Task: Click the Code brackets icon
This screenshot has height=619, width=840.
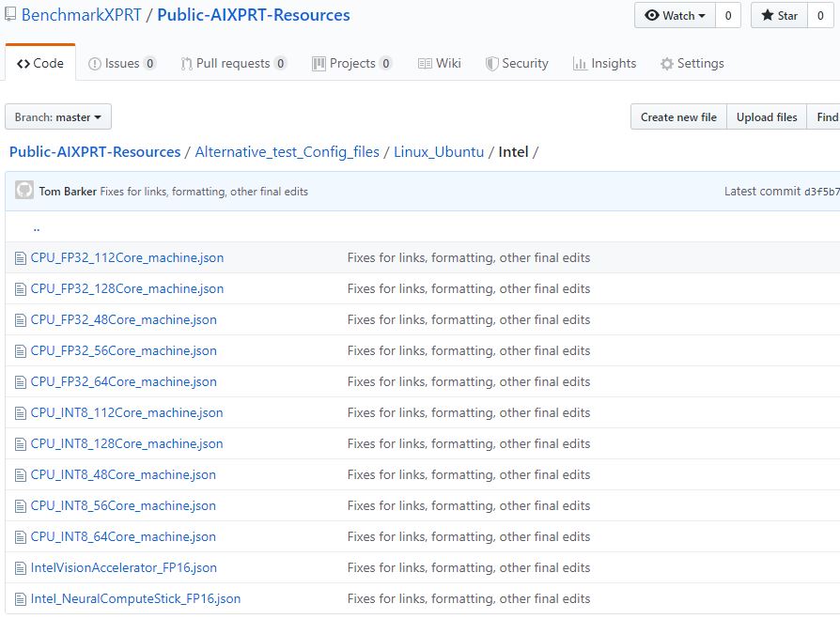Action: [23, 64]
